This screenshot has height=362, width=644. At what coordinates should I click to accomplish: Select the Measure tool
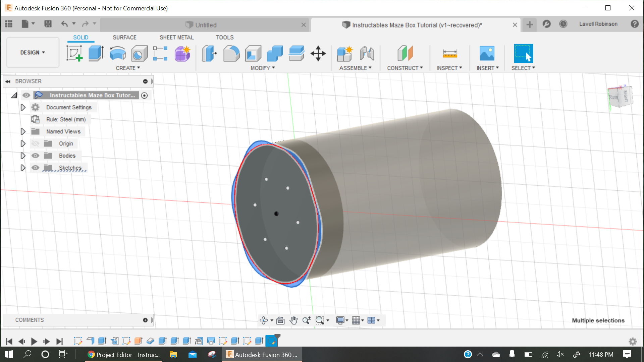click(x=450, y=53)
